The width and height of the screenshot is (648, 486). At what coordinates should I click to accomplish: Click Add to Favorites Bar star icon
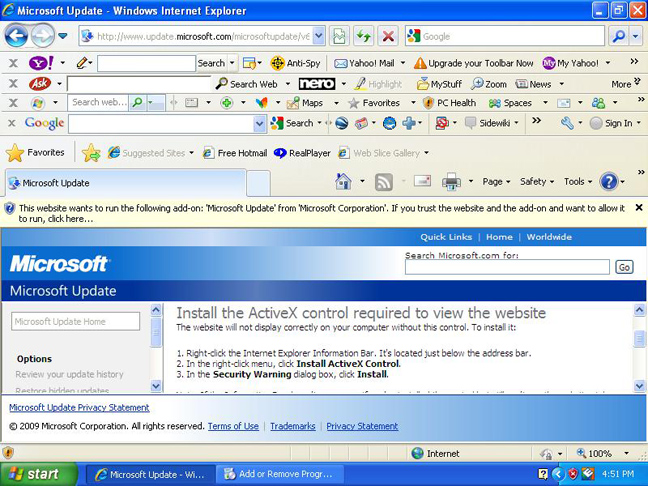tap(91, 153)
